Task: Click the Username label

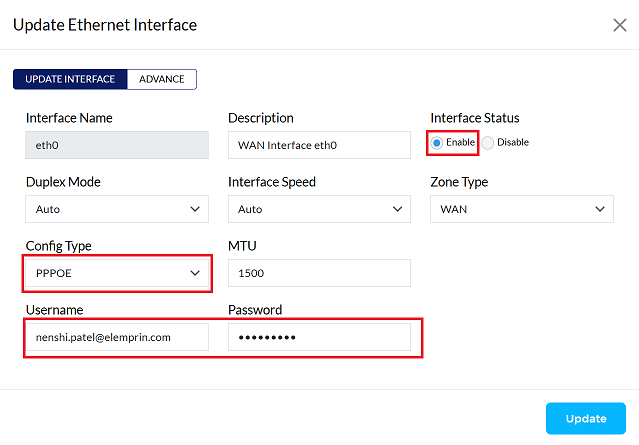Action: (55, 310)
